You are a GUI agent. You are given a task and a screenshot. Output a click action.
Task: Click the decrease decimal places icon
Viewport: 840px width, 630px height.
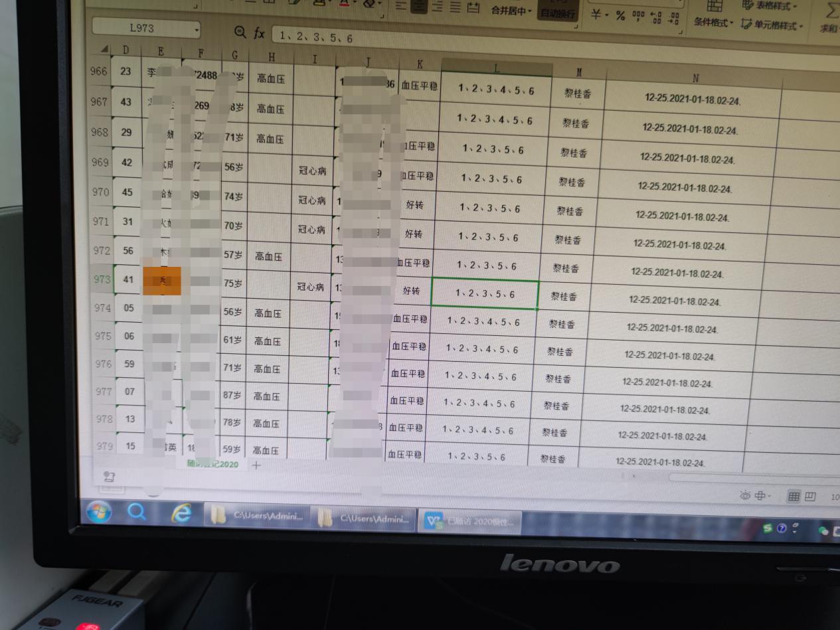coord(674,19)
